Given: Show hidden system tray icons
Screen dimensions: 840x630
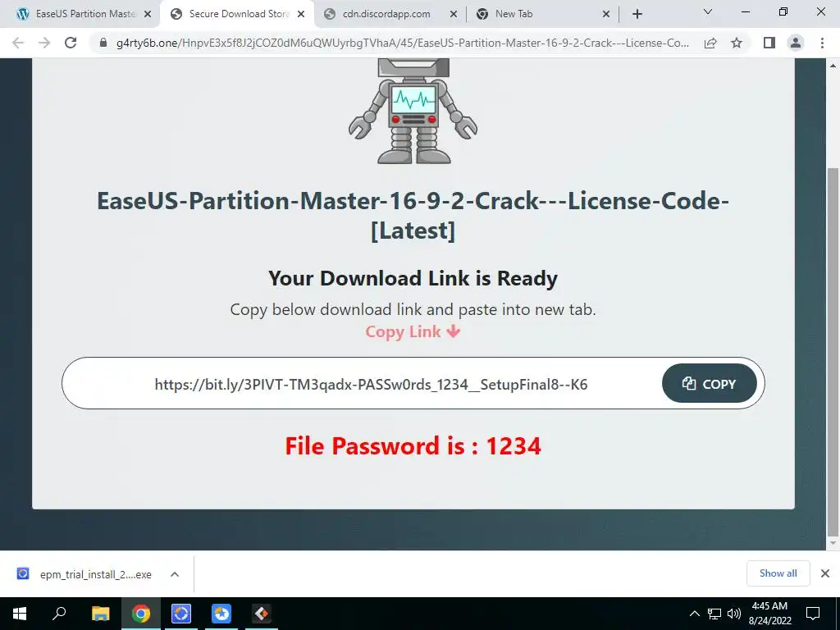Looking at the screenshot, I should click(x=694, y=614).
